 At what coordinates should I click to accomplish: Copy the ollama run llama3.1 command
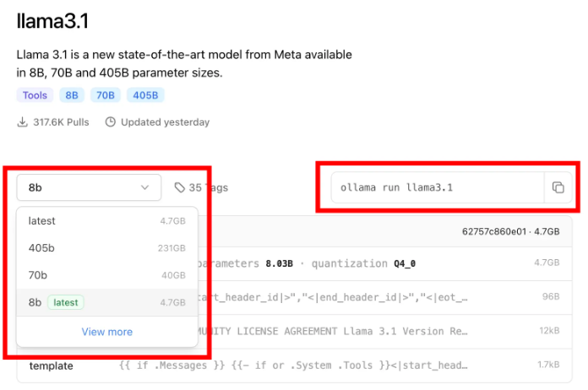pos(558,187)
